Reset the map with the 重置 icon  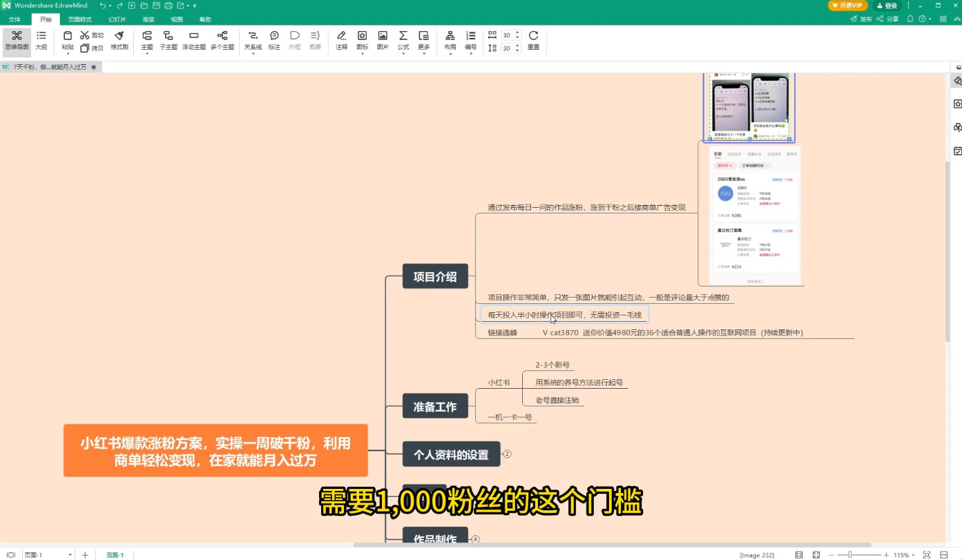pos(533,40)
